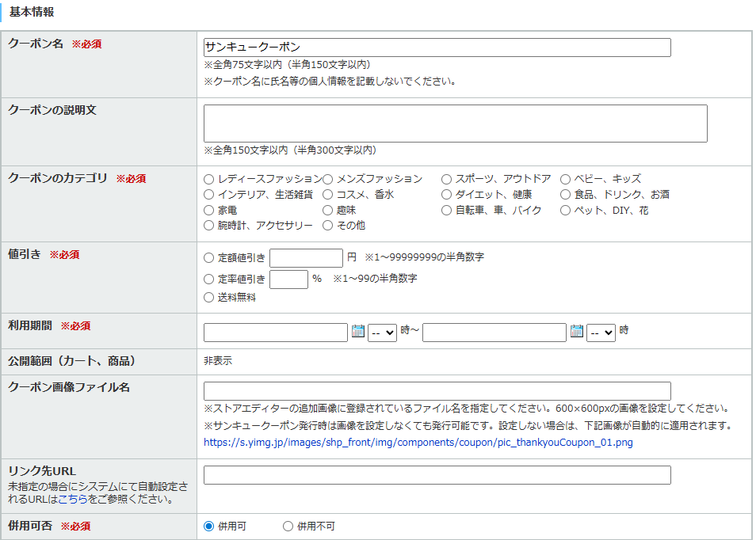
Task: Expand the end hour dropdown
Action: 601,333
